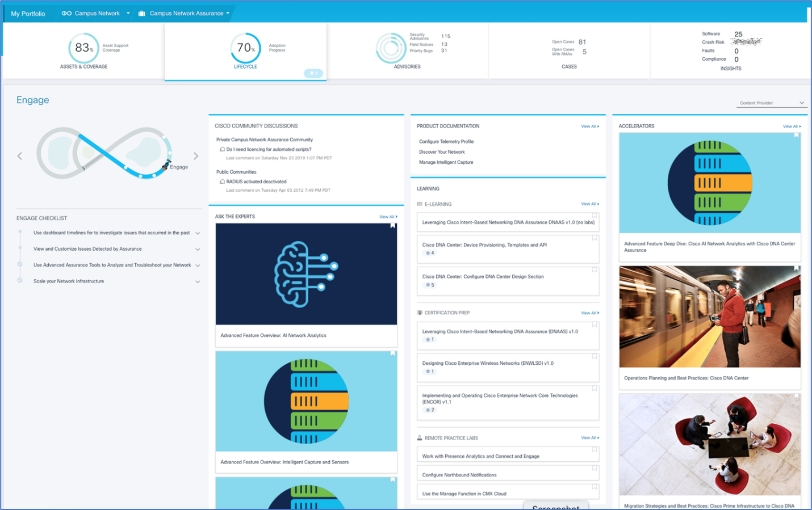Click the Private Campus Network Assurance Community heading
This screenshot has height=510, width=812.
pyautogui.click(x=265, y=140)
